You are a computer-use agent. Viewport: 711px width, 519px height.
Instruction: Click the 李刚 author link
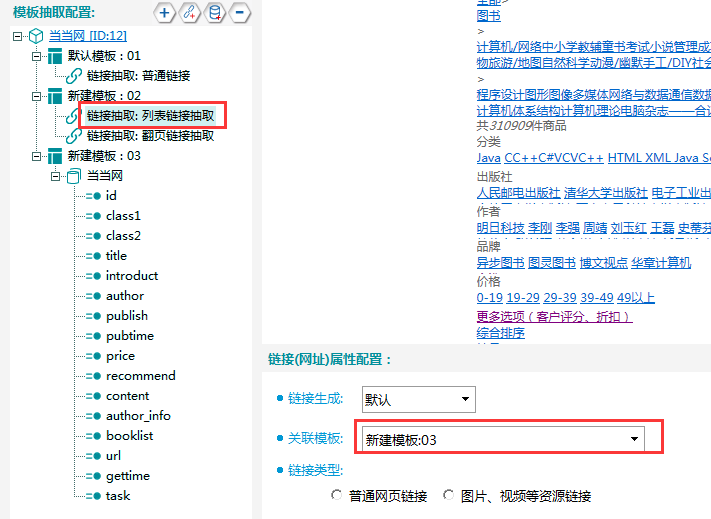pos(540,228)
